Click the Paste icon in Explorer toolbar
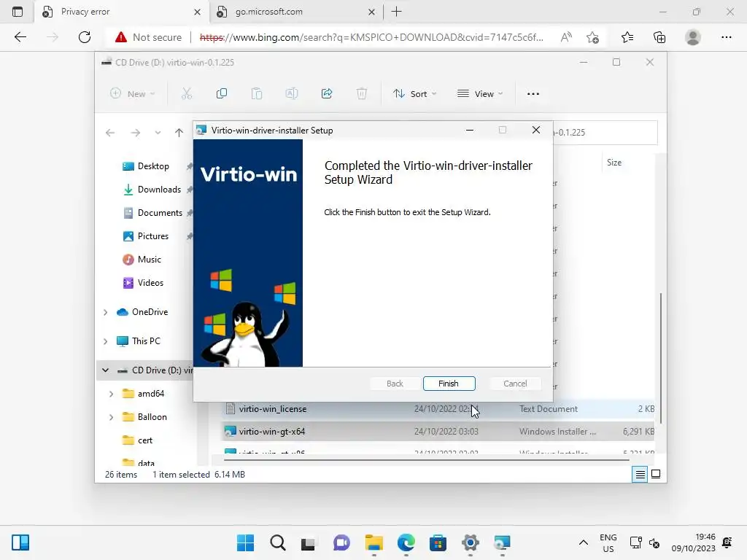The height and width of the screenshot is (560, 747). [257, 94]
